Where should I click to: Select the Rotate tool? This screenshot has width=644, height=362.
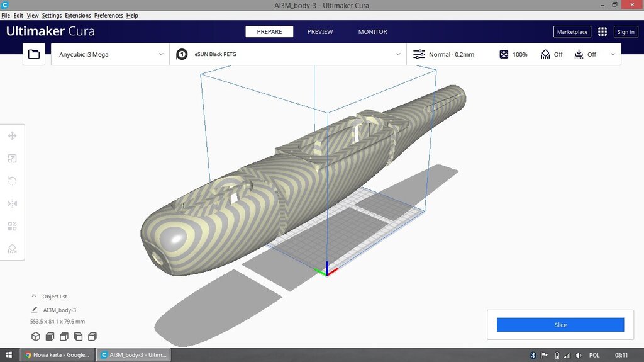(12, 181)
